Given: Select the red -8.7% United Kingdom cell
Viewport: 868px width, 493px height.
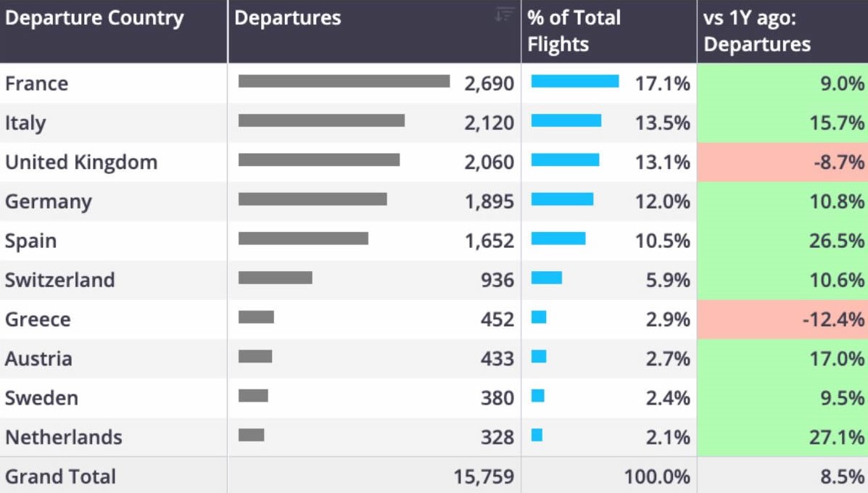Looking at the screenshot, I should [782, 162].
